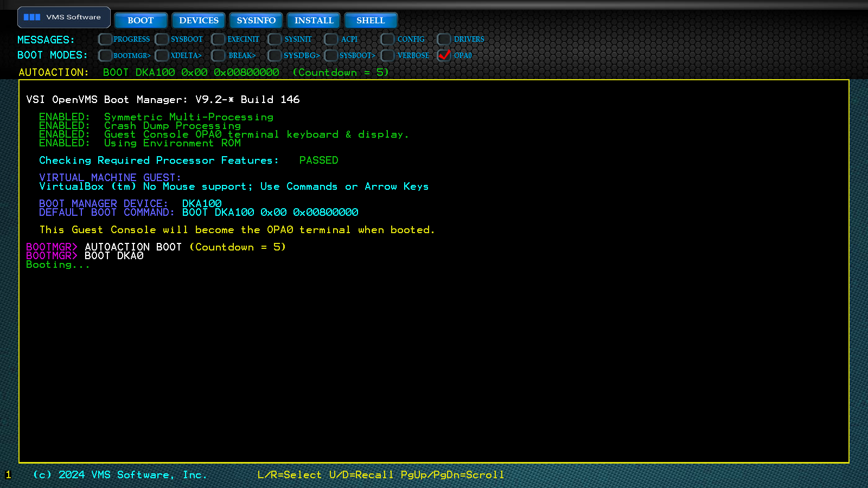Toggle BOOTMGR> boot mode checkbox

pos(105,55)
